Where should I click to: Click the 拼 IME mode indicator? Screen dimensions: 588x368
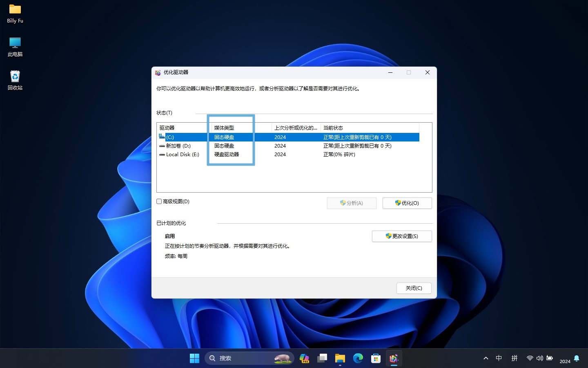(514, 358)
